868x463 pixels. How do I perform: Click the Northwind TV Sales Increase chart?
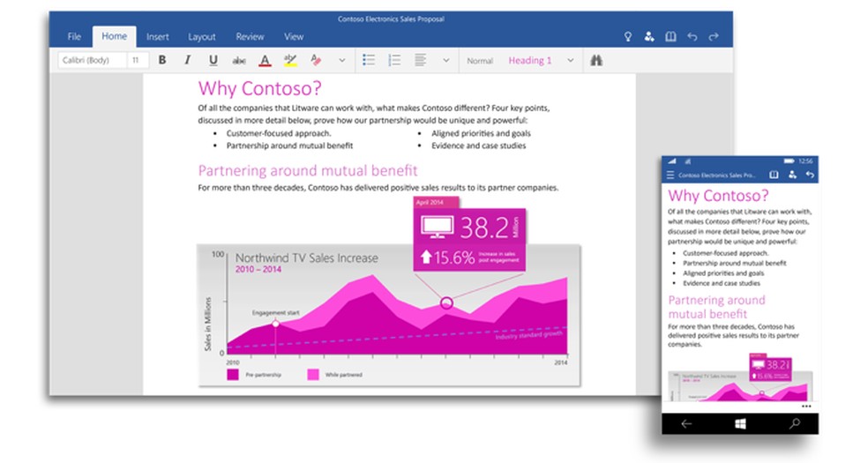click(389, 315)
